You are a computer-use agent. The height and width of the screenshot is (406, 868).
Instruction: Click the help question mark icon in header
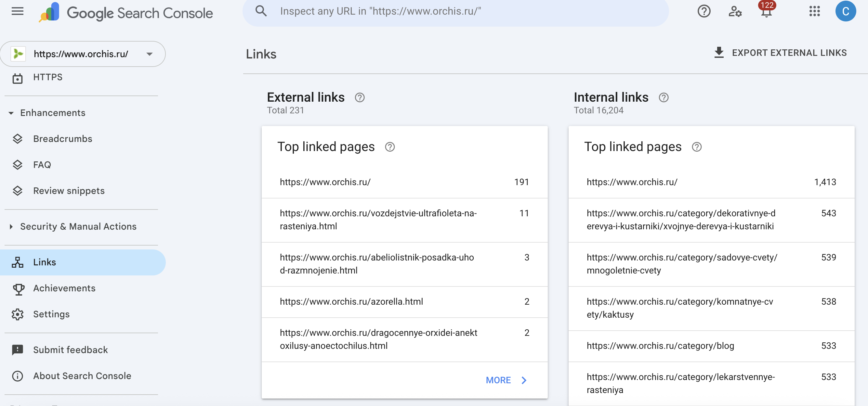tap(704, 11)
